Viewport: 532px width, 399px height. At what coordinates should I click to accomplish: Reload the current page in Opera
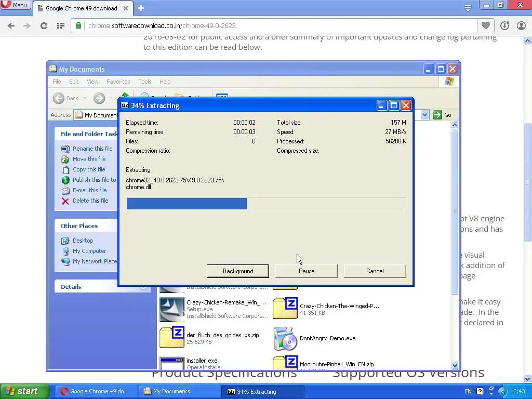click(44, 26)
